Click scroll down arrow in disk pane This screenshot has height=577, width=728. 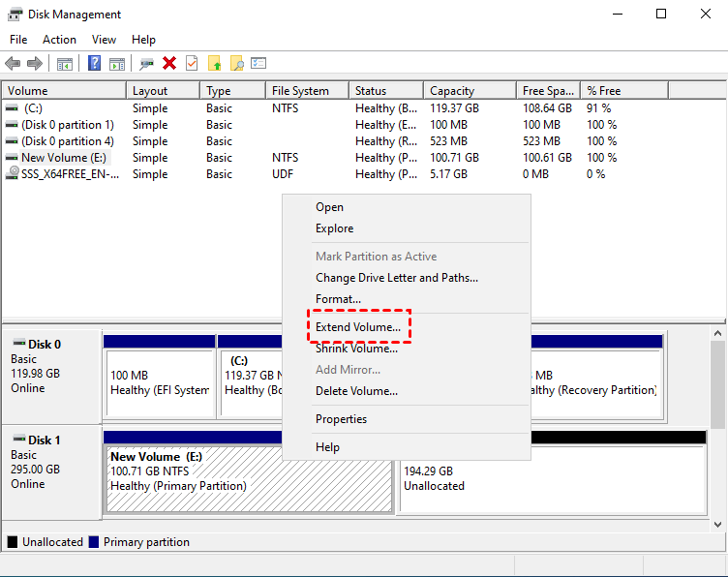717,525
